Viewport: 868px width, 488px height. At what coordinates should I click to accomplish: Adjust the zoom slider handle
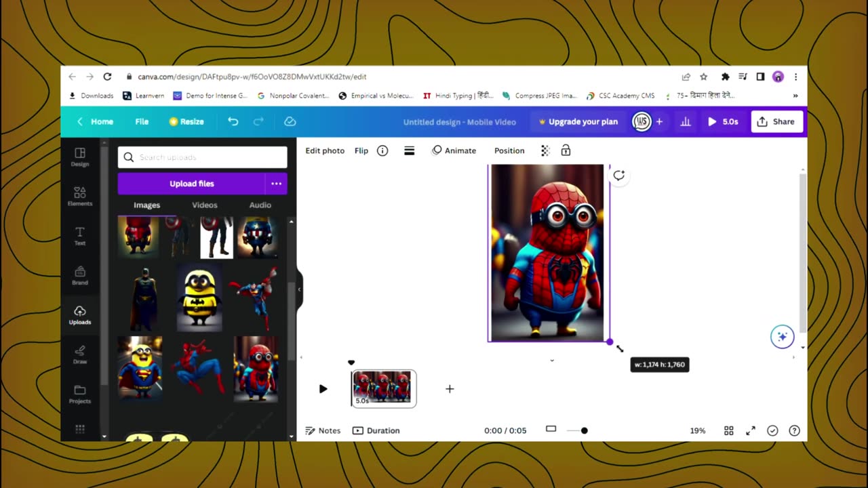585,430
